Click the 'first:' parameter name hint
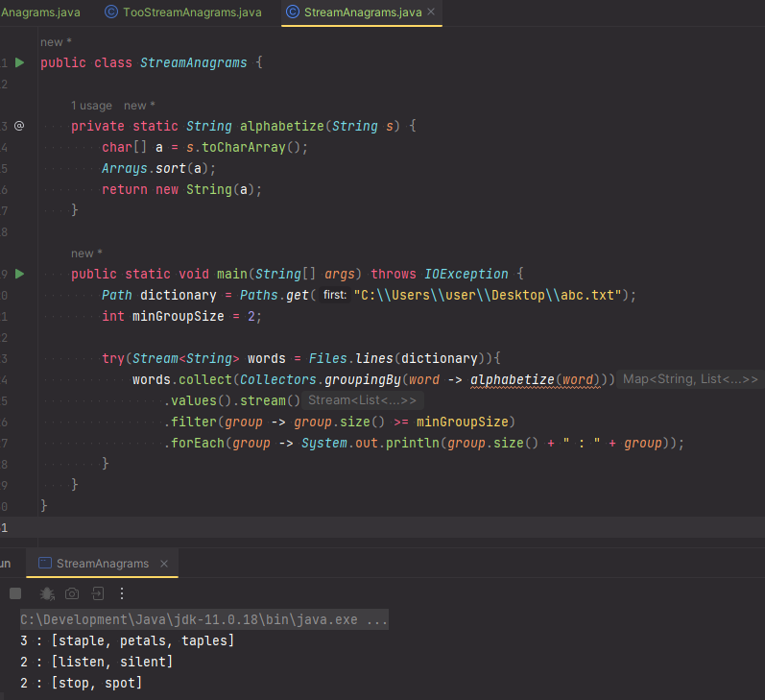 point(335,295)
